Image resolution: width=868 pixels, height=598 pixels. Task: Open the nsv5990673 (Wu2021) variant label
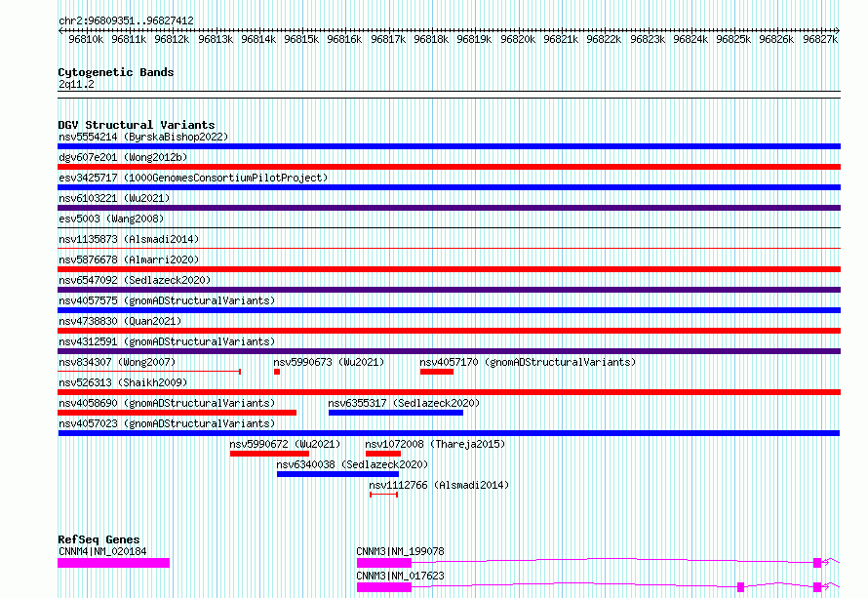coord(329,362)
